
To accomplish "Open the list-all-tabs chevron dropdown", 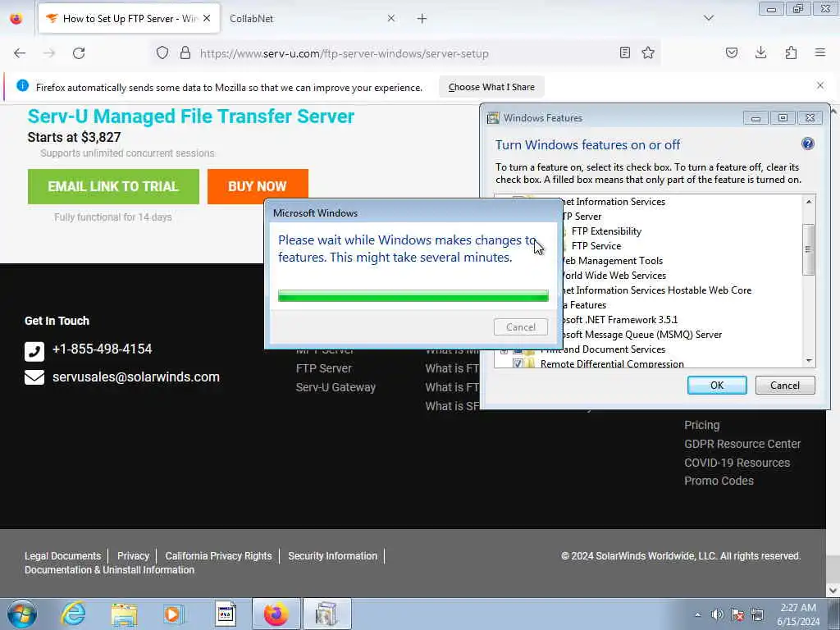I will click(x=709, y=18).
